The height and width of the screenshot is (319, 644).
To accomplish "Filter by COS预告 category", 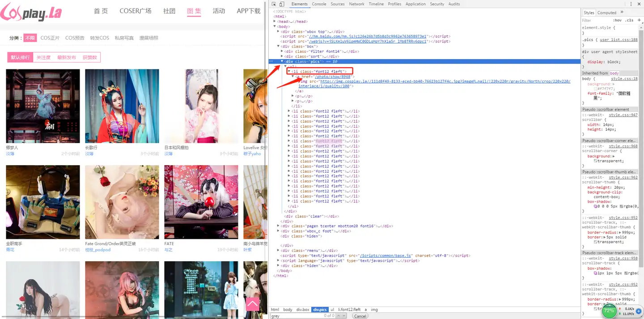I will pos(75,38).
